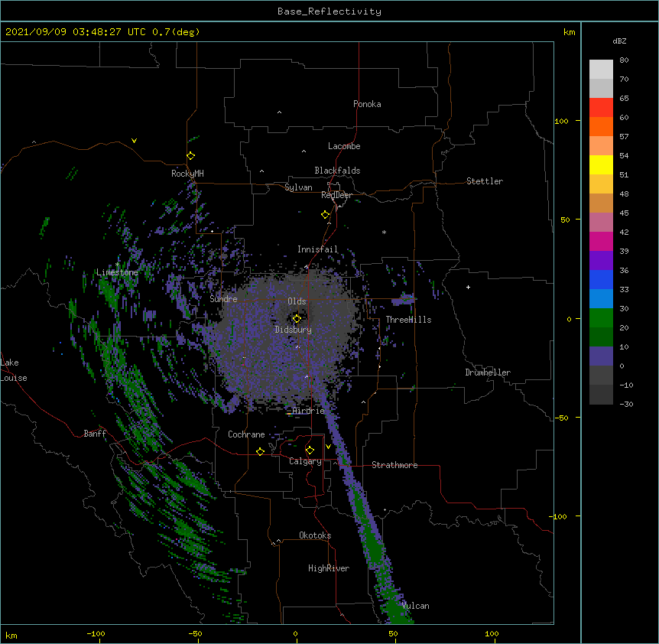Click the red 65 dBZ legend swatch
This screenshot has width=659, height=644.
[x=601, y=107]
